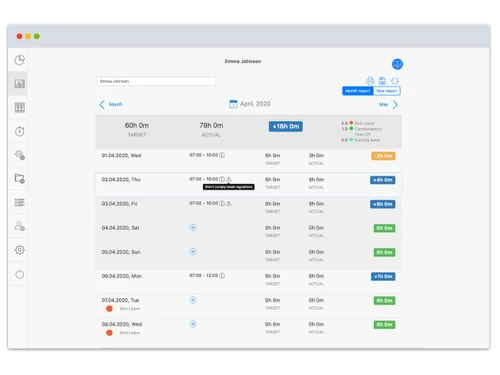Open the user management icon in sidebar
Viewport: 500px width, 375px height.
pyautogui.click(x=20, y=226)
